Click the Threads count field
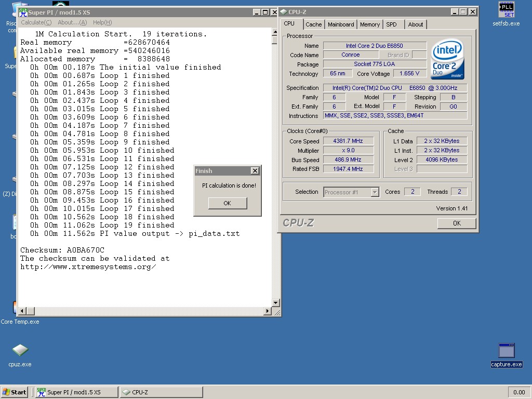The image size is (532, 399). 459,192
